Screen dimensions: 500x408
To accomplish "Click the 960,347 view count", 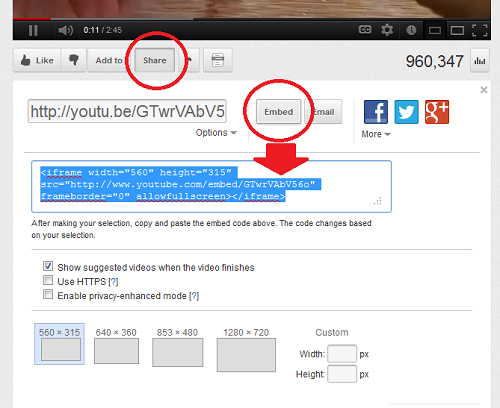I will 434,61.
